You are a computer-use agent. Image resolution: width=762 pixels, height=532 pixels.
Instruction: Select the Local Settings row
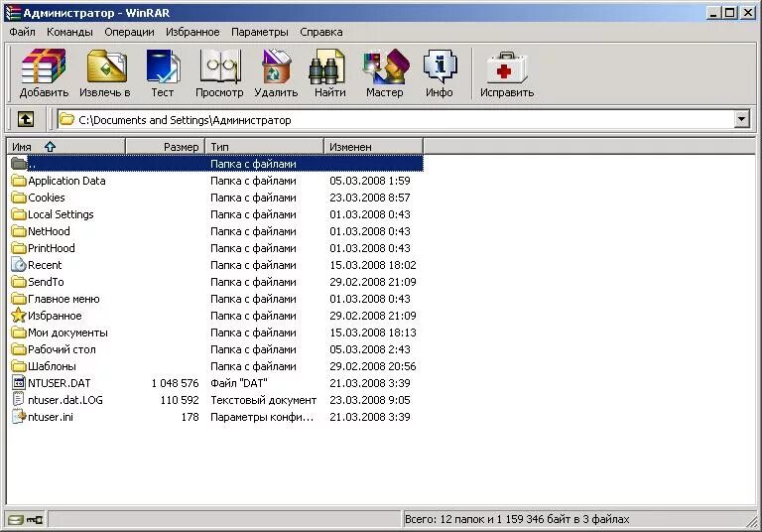pyautogui.click(x=215, y=214)
